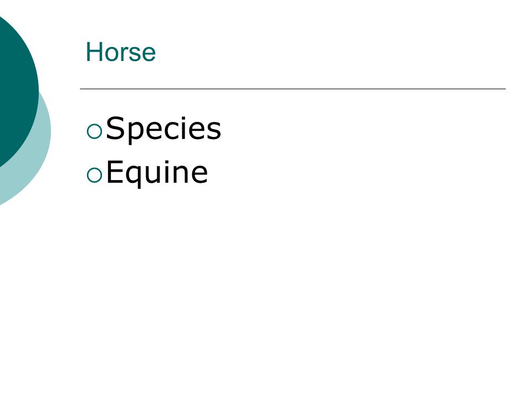This screenshot has width=532, height=399.
Task: Click the right end of divider line
Action: click(505, 89)
